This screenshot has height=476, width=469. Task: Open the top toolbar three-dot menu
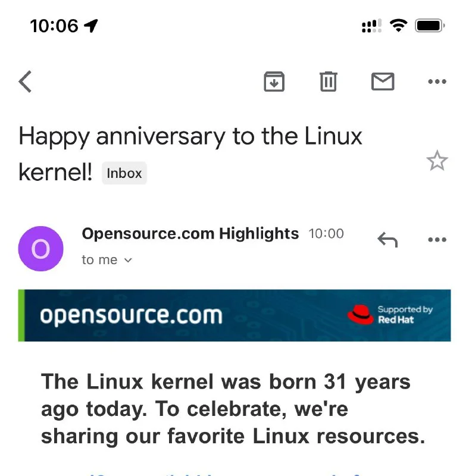pos(437,82)
